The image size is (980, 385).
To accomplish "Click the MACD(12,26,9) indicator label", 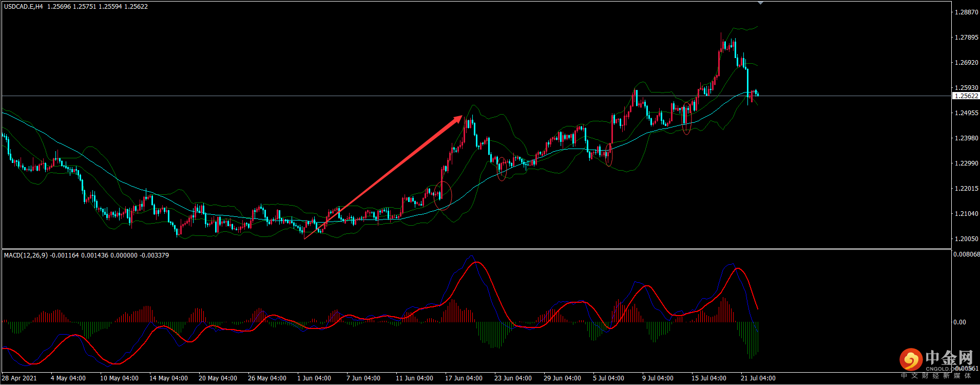I will click(x=26, y=255).
